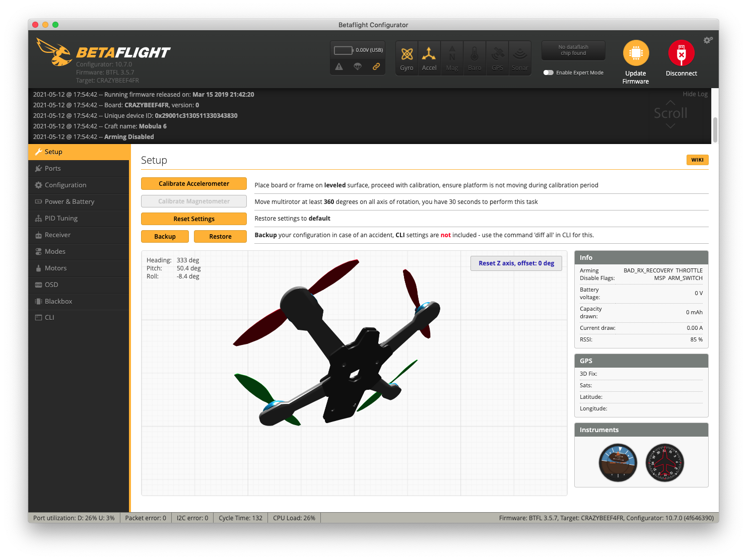The image size is (747, 560).
Task: Click the Update Firmware chip icon
Action: [x=636, y=53]
